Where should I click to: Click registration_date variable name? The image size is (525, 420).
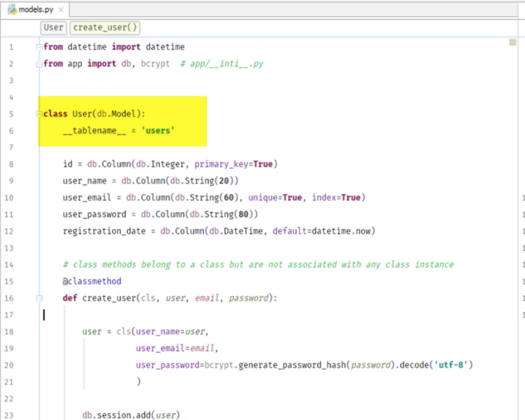coord(104,231)
